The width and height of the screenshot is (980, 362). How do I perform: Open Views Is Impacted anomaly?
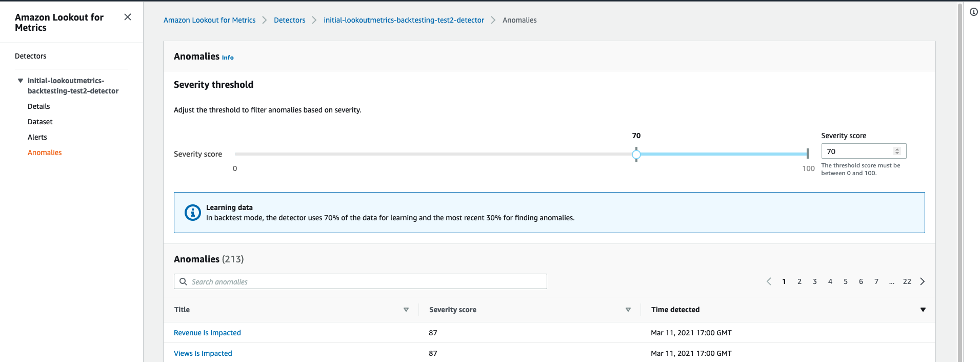tap(203, 353)
